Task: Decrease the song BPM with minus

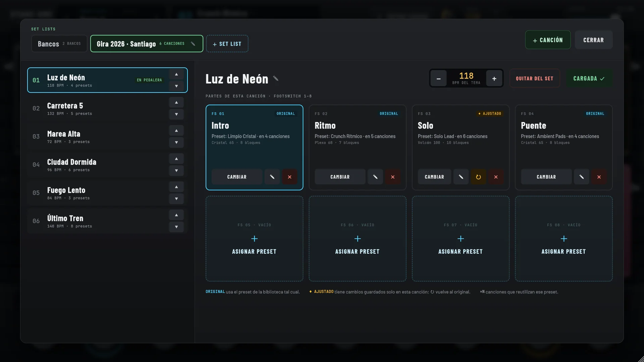Action: click(438, 79)
